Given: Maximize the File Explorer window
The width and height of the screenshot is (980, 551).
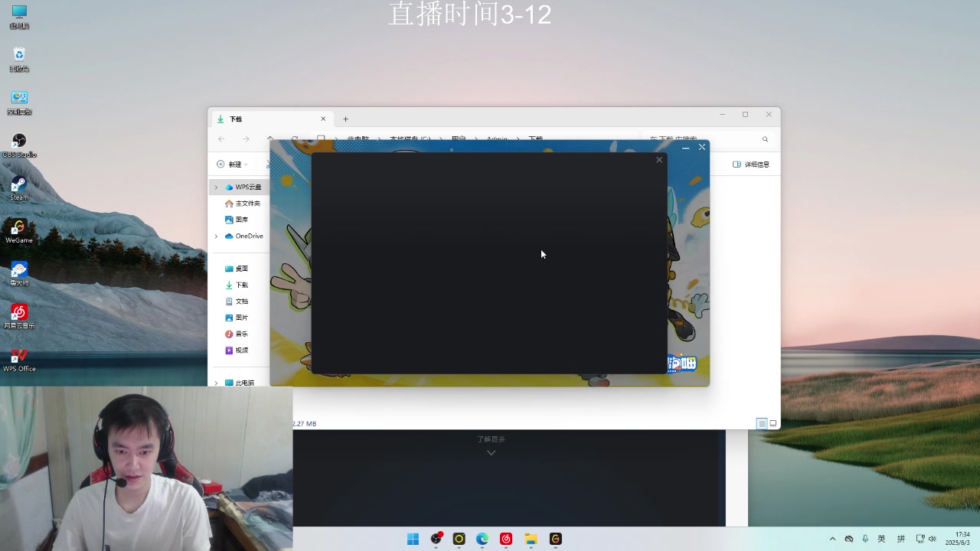Looking at the screenshot, I should [x=745, y=115].
